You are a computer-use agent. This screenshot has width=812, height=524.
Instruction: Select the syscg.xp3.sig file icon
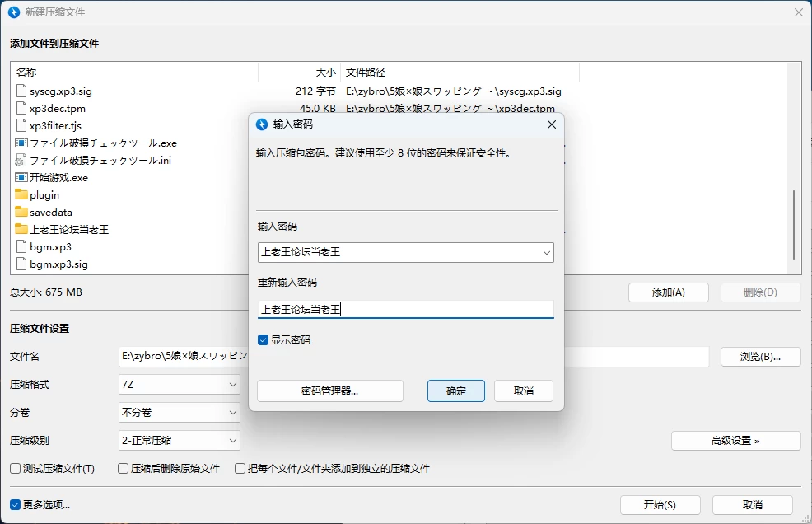click(21, 91)
